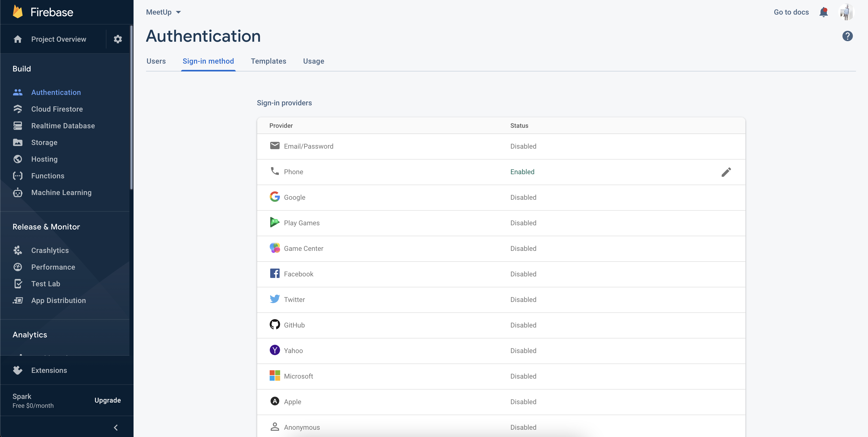Open the help question mark icon

tap(847, 36)
